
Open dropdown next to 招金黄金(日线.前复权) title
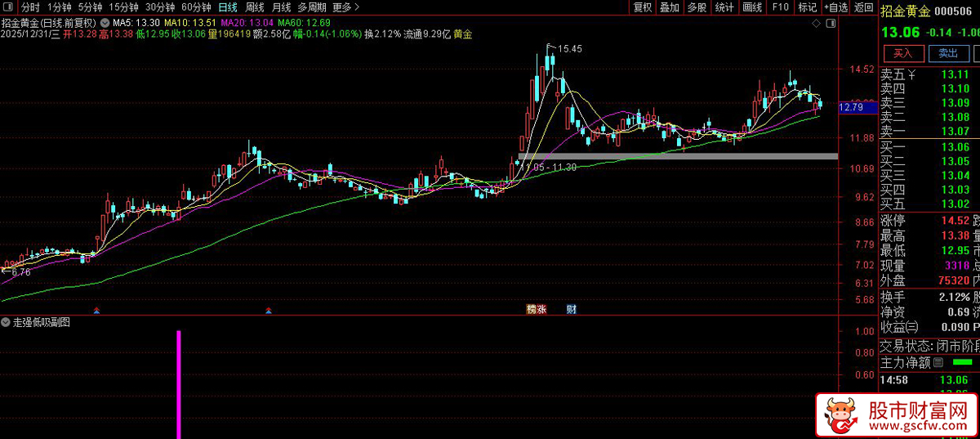[x=104, y=22]
